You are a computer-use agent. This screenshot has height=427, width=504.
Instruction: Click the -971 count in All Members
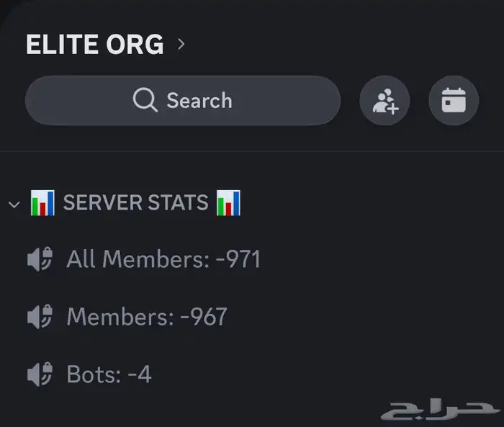pyautogui.click(x=238, y=259)
